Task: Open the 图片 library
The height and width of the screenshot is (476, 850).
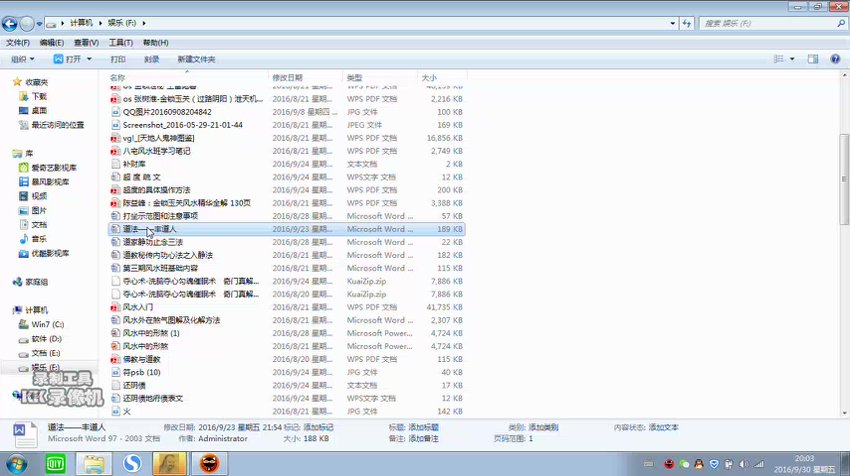Action: click(39, 210)
